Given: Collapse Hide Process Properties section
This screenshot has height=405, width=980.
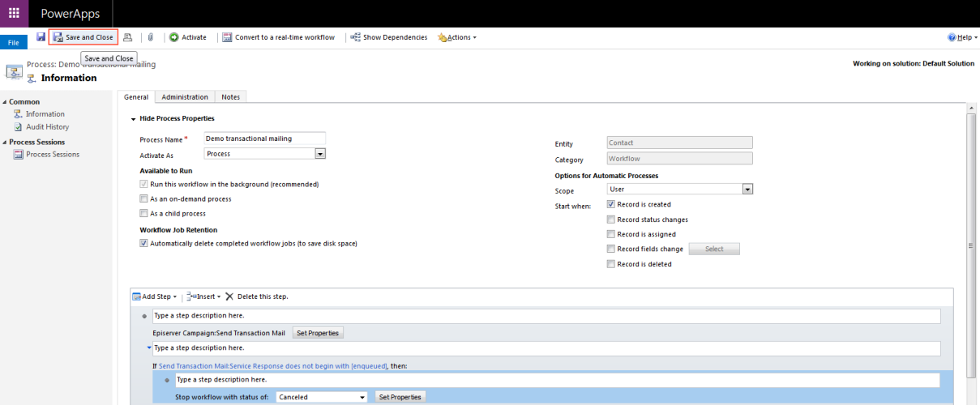Looking at the screenshot, I should tap(133, 119).
